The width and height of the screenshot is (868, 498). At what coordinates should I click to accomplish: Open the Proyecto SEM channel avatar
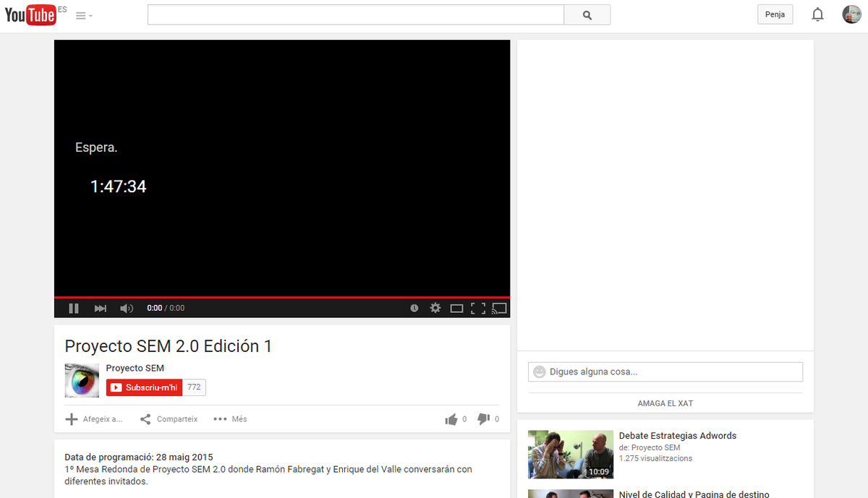click(82, 380)
